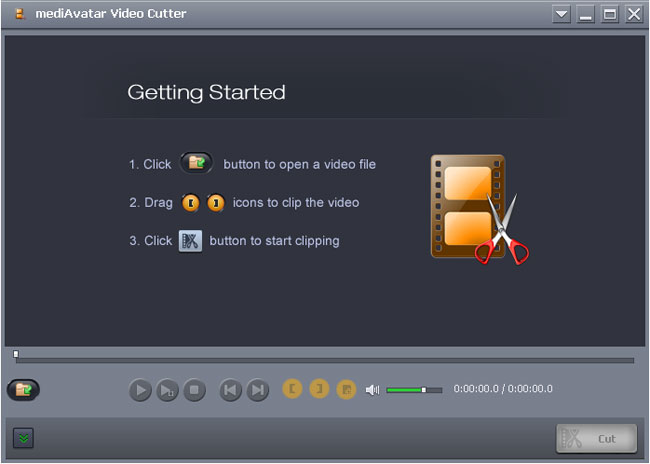Click the clipping icon in step 3
This screenshot has height=464, width=650.
(190, 241)
